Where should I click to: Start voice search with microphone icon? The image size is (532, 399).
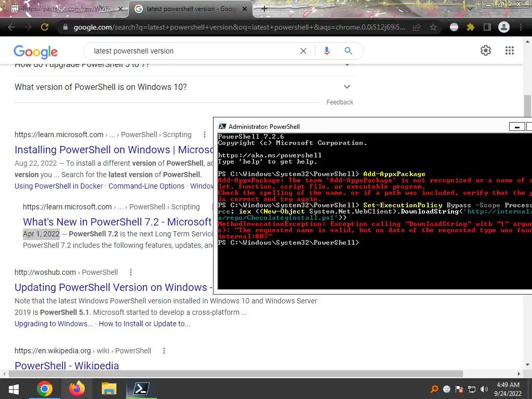coord(326,51)
